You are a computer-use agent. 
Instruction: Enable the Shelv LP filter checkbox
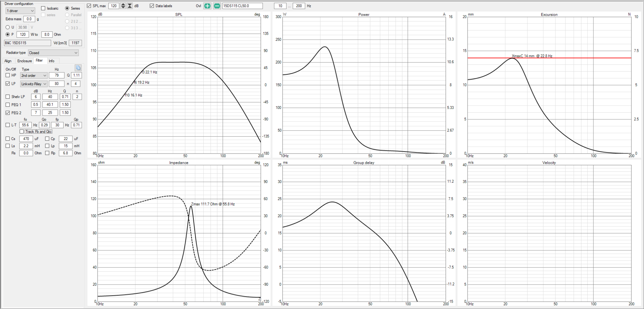(8, 97)
